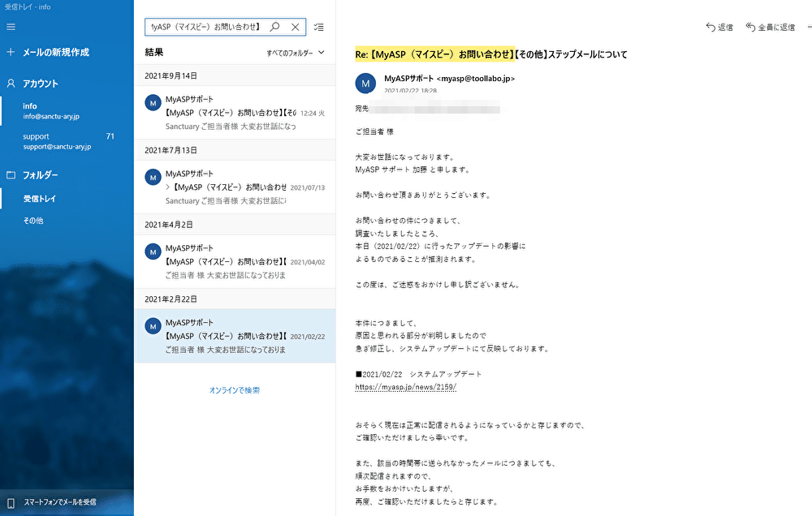Click the 全員に返信 reply-all button
812x516 pixels.
(771, 27)
